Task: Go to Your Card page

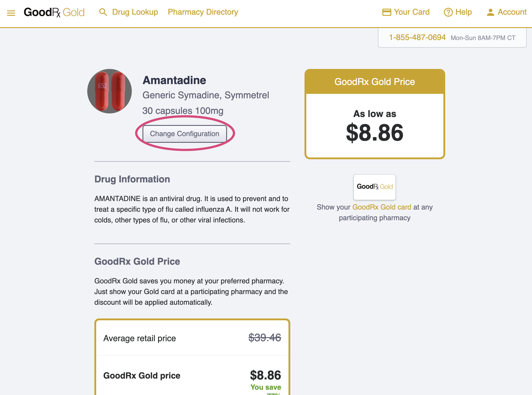Action: pyautogui.click(x=412, y=12)
